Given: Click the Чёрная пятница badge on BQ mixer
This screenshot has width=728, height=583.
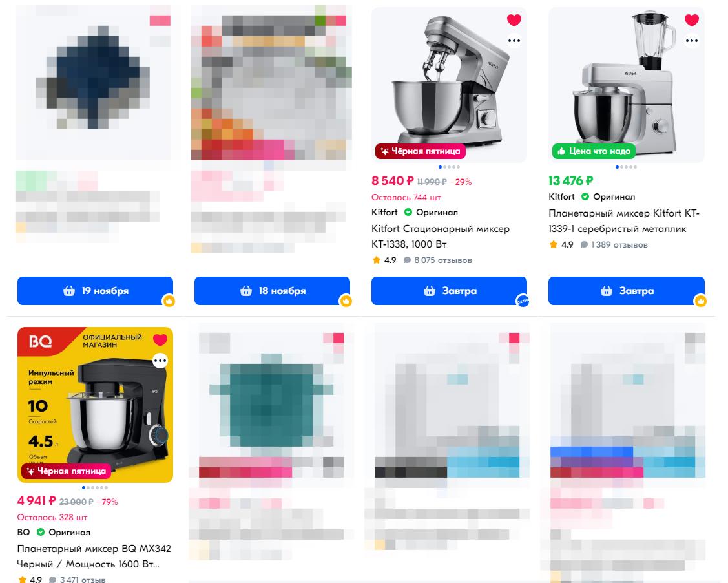Looking at the screenshot, I should click(66, 471).
